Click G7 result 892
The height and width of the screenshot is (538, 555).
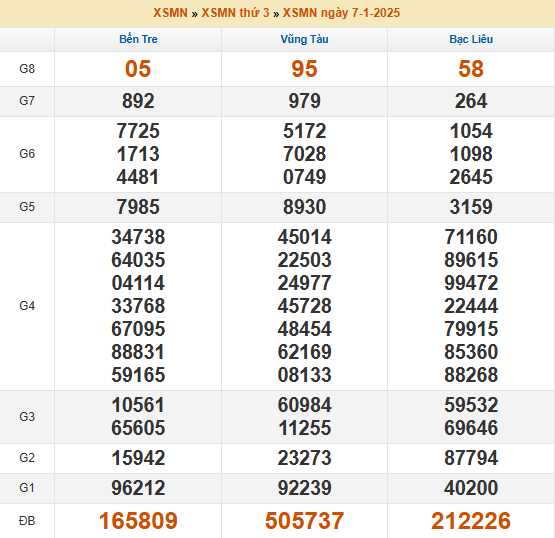pos(138,101)
